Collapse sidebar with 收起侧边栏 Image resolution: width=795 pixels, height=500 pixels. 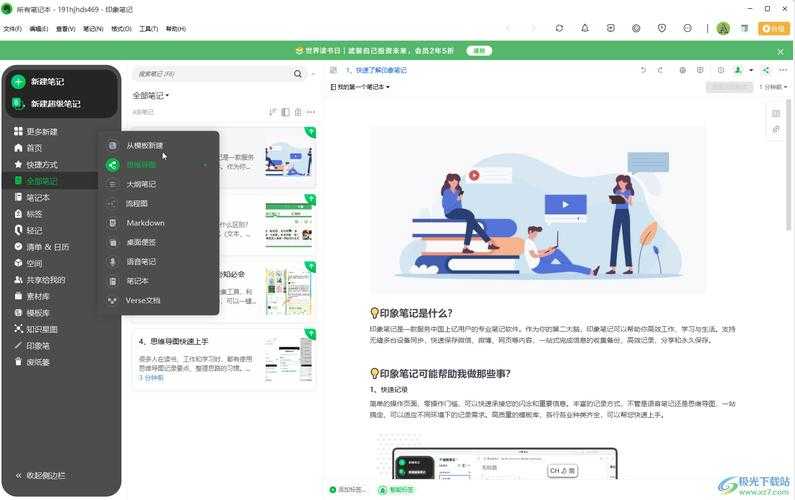[40, 476]
